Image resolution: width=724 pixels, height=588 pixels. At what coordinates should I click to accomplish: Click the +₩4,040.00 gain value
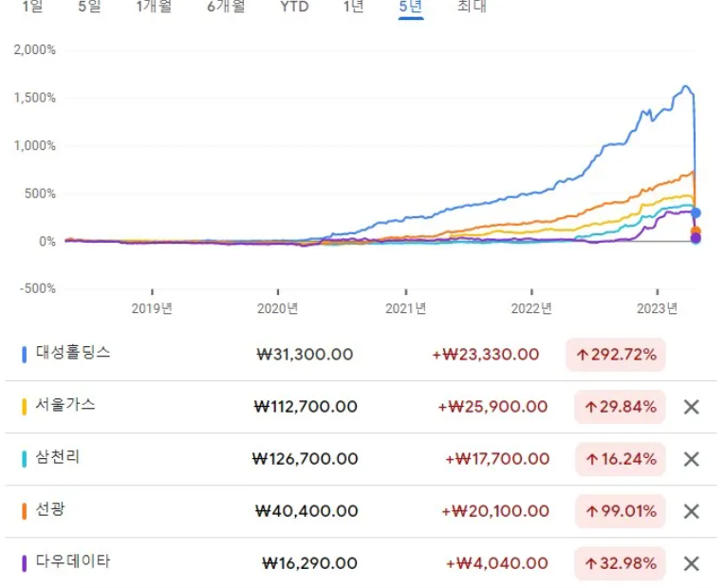(497, 563)
